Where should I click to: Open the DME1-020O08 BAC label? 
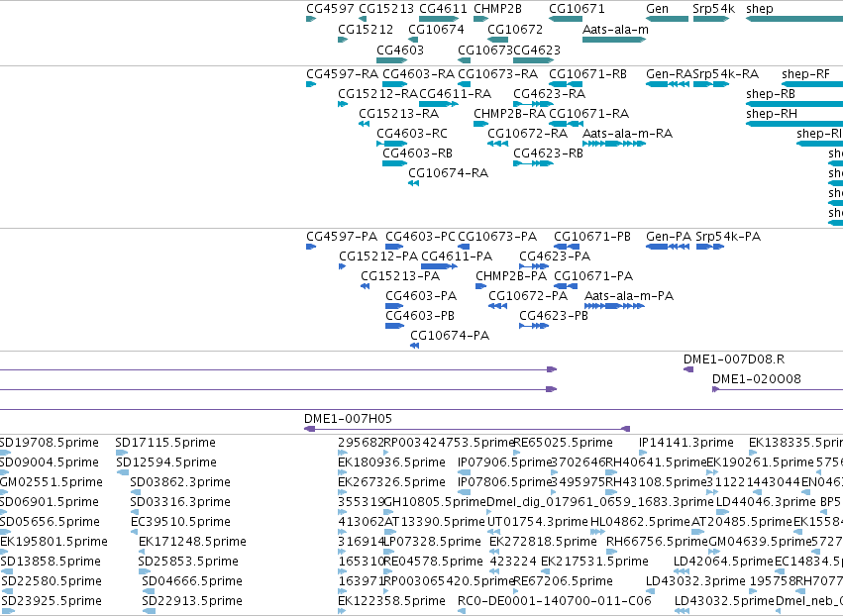pos(757,379)
